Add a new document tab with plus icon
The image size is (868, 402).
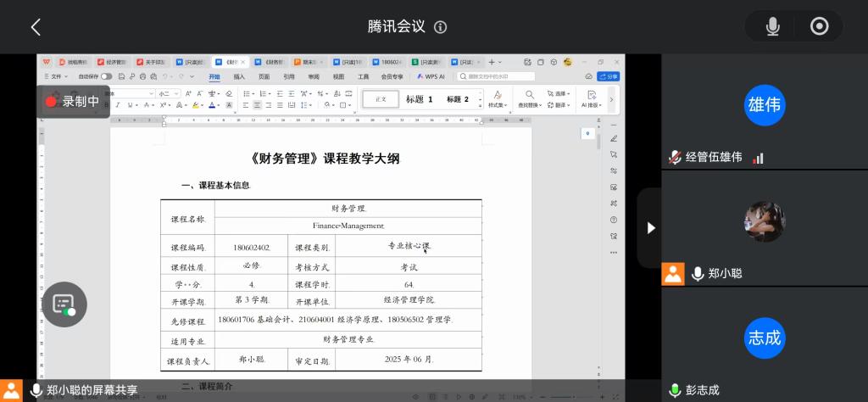[491, 62]
